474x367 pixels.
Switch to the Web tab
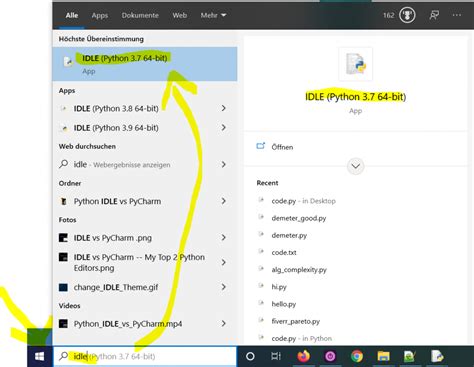[x=179, y=15]
